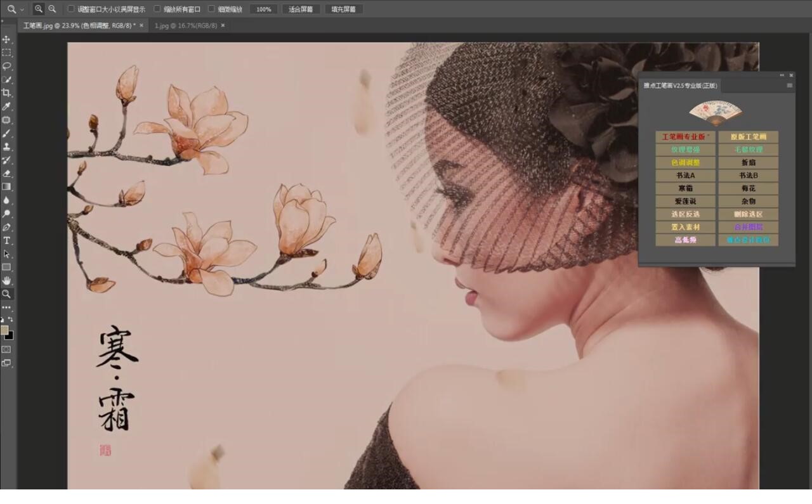The image size is (812, 504).
Task: Select the Brush tool
Action: (6, 133)
